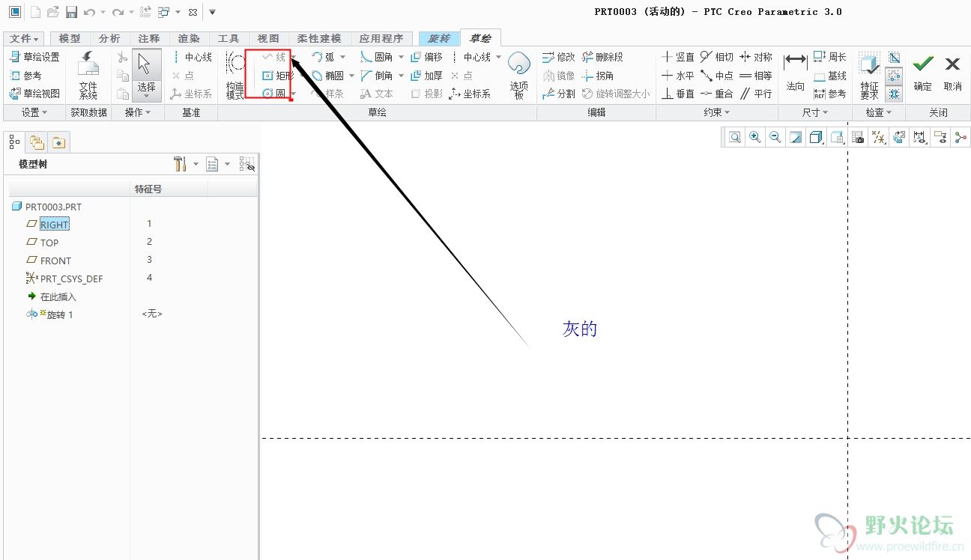The width and height of the screenshot is (971, 560).
Task: Expand the 检查 group dropdown
Action: pyautogui.click(x=879, y=112)
